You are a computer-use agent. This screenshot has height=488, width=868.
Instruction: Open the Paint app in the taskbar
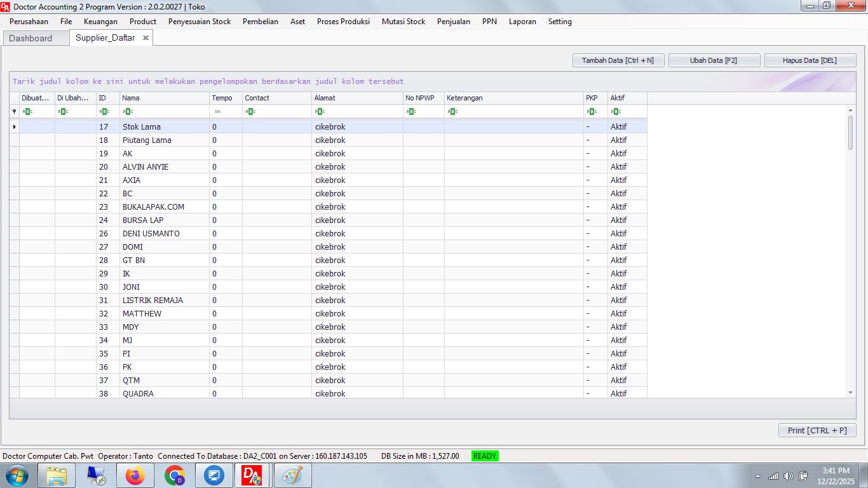point(292,475)
